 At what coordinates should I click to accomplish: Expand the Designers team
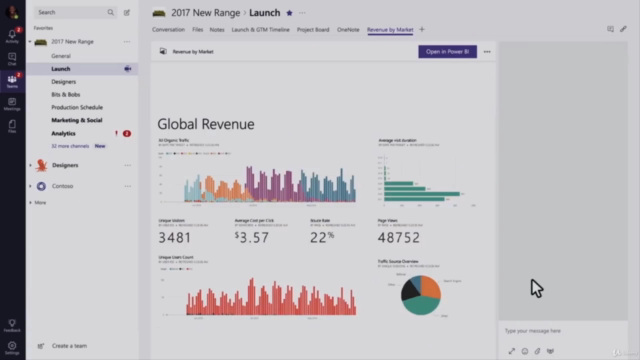30,165
